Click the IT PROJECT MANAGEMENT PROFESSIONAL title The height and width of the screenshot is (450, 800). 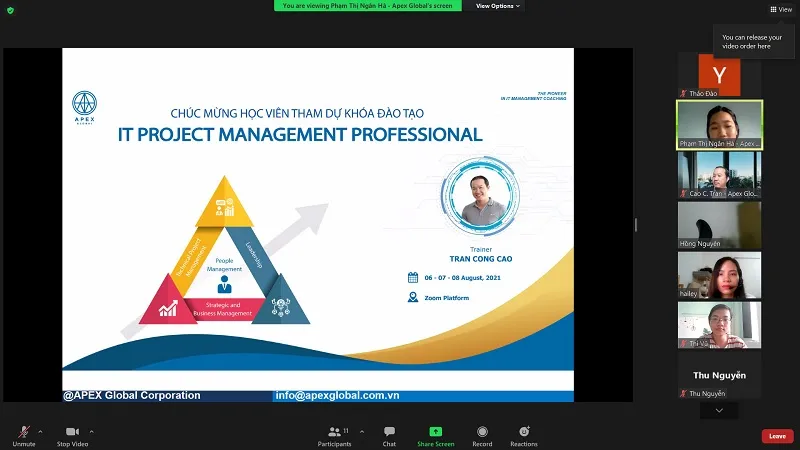coord(300,135)
